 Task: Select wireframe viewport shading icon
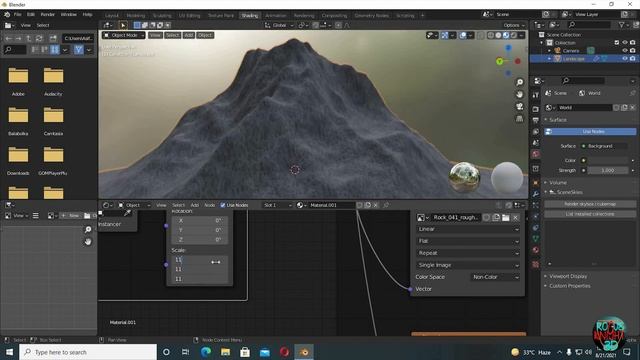point(491,36)
